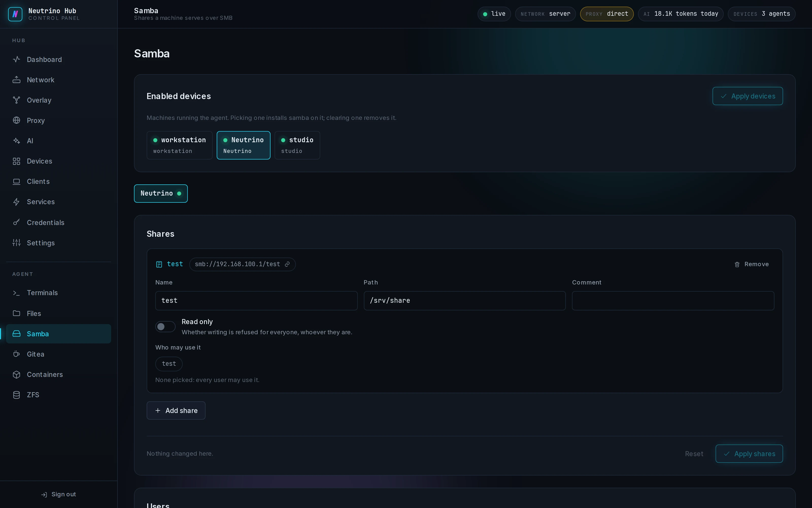Image resolution: width=812 pixels, height=508 pixels.
Task: Click the Neutrino Hub title text
Action: pos(52,11)
